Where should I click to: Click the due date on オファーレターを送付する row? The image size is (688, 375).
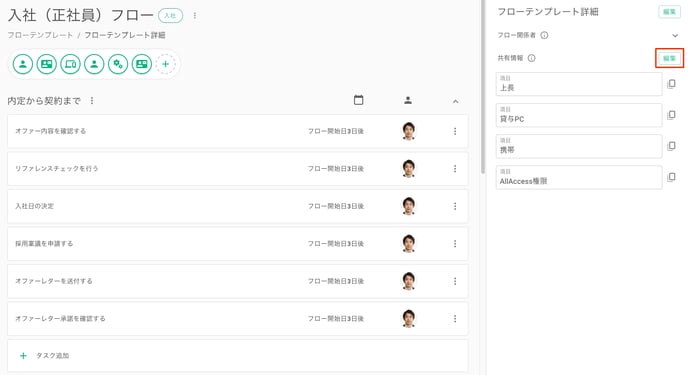tap(336, 281)
